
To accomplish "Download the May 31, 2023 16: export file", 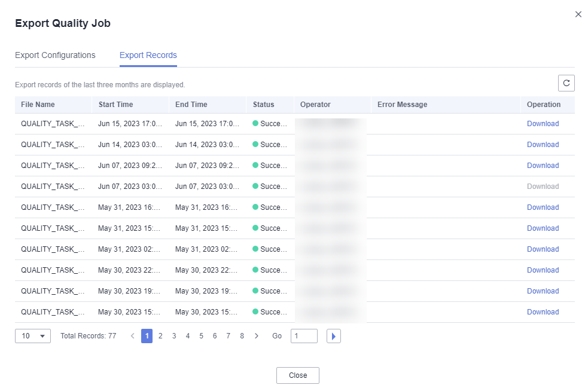I will point(543,207).
